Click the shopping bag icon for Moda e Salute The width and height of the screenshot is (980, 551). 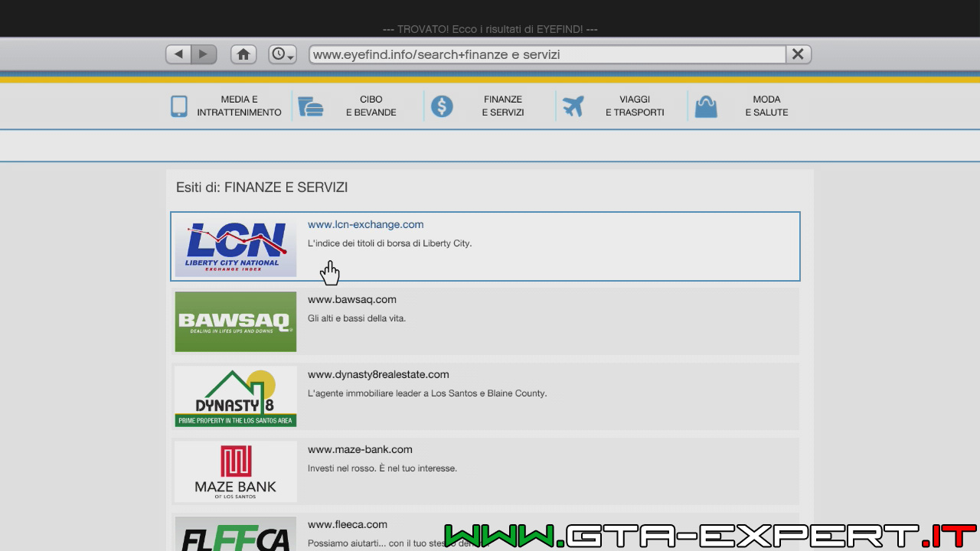[706, 106]
